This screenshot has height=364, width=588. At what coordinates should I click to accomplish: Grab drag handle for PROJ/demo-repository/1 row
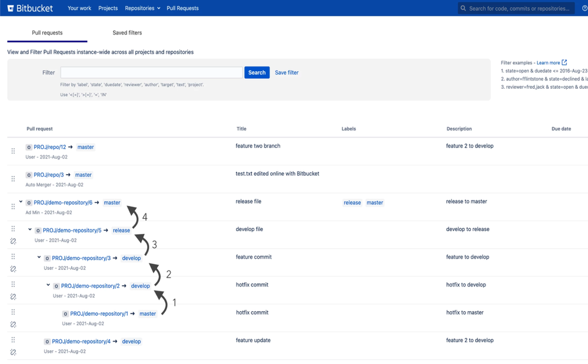click(13, 312)
